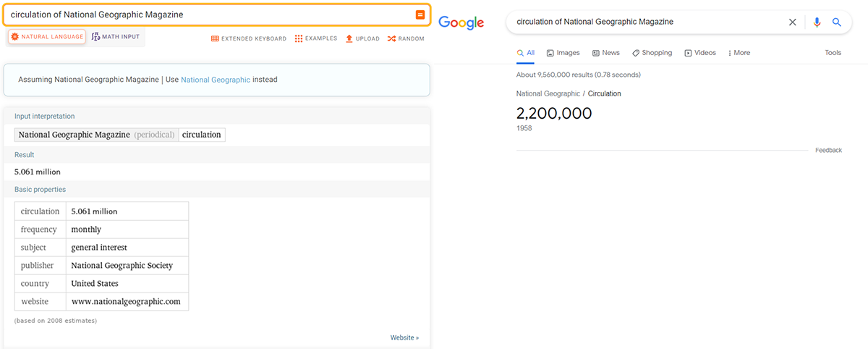
Task: Clear the Google search with X
Action: pyautogui.click(x=793, y=22)
